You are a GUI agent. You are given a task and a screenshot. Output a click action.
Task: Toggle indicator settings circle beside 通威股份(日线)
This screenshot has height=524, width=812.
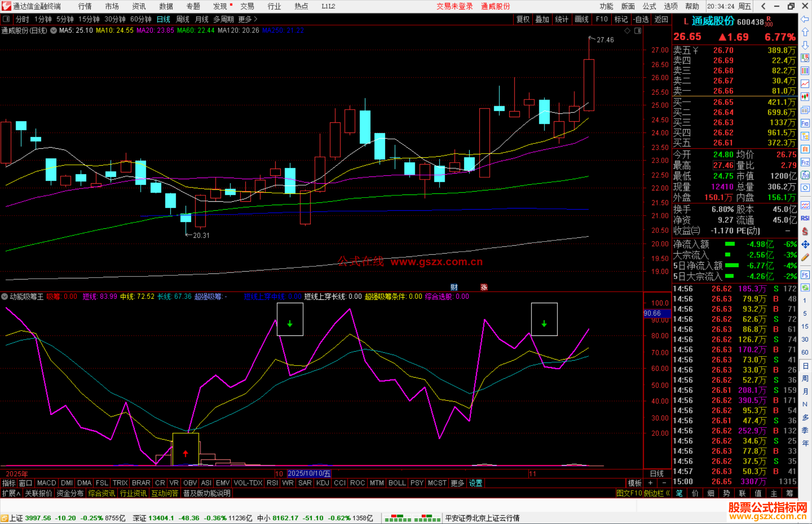coord(54,30)
